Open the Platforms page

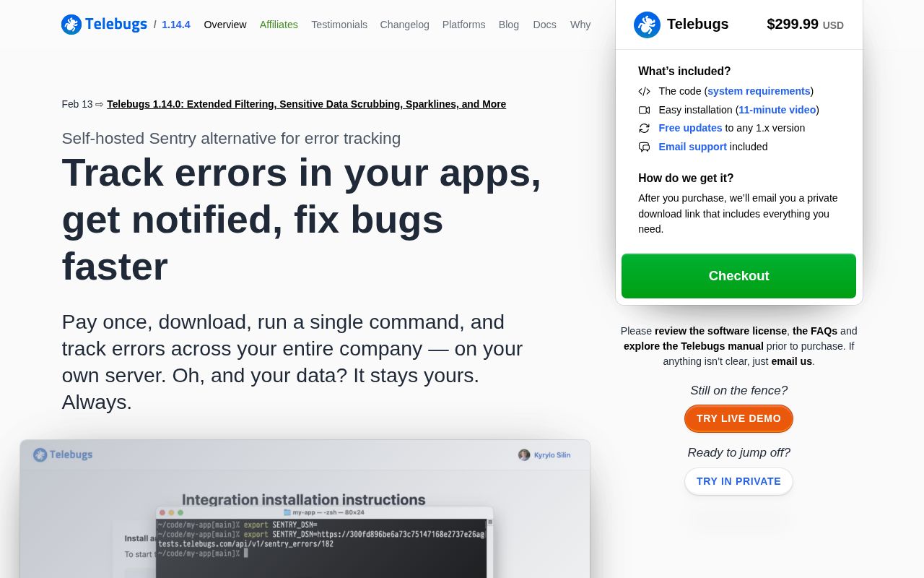pos(463,25)
